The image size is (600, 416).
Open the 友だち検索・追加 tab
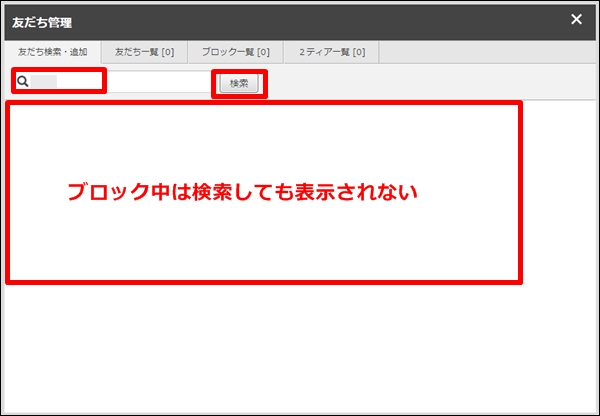click(53, 52)
